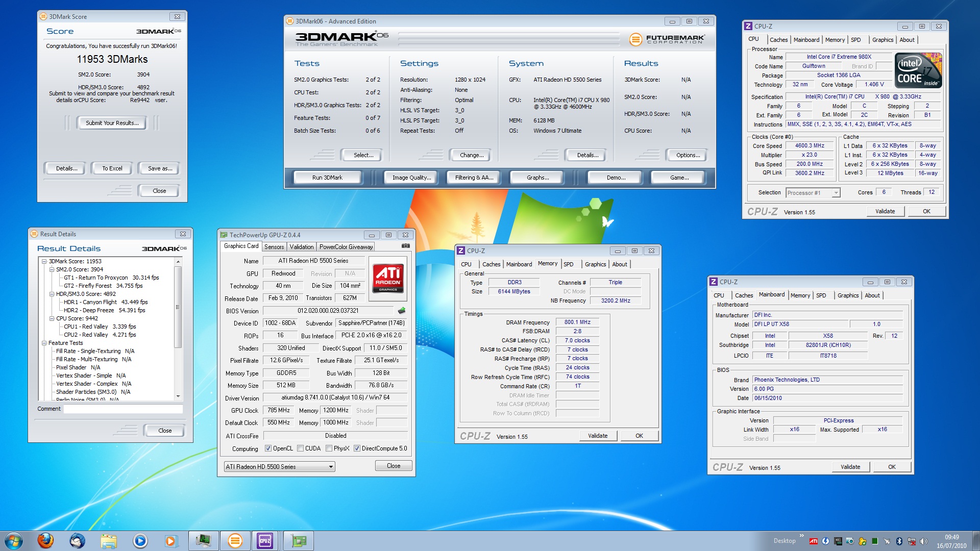Click the Result Details tree scrollbar
The height and width of the screenshot is (551, 980).
point(178,306)
